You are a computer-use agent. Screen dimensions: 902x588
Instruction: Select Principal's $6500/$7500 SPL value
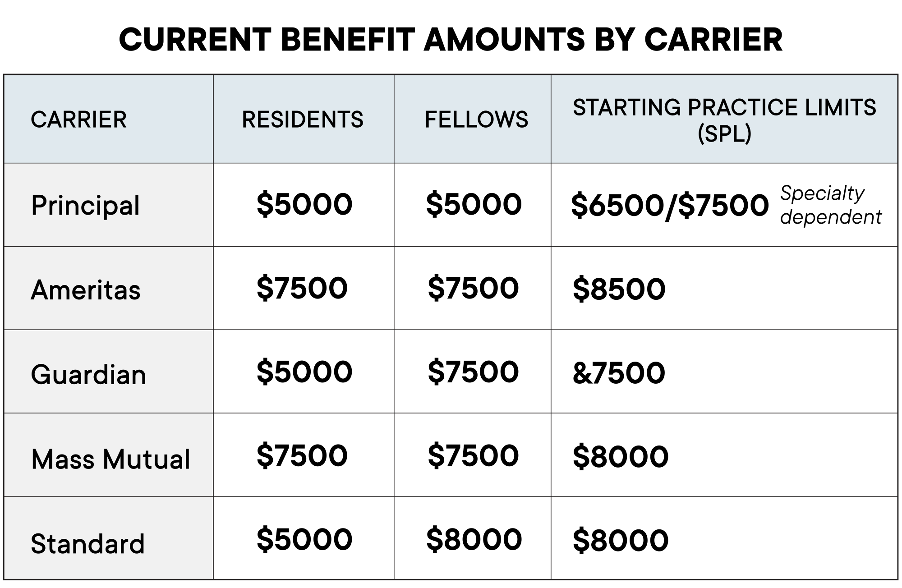pyautogui.click(x=670, y=206)
